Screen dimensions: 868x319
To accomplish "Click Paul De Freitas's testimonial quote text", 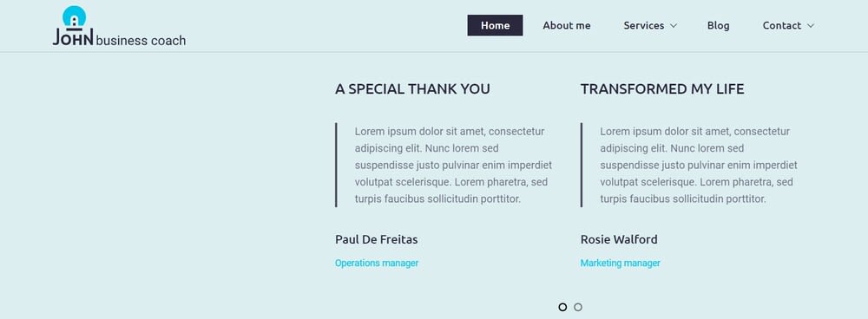I will point(453,166).
